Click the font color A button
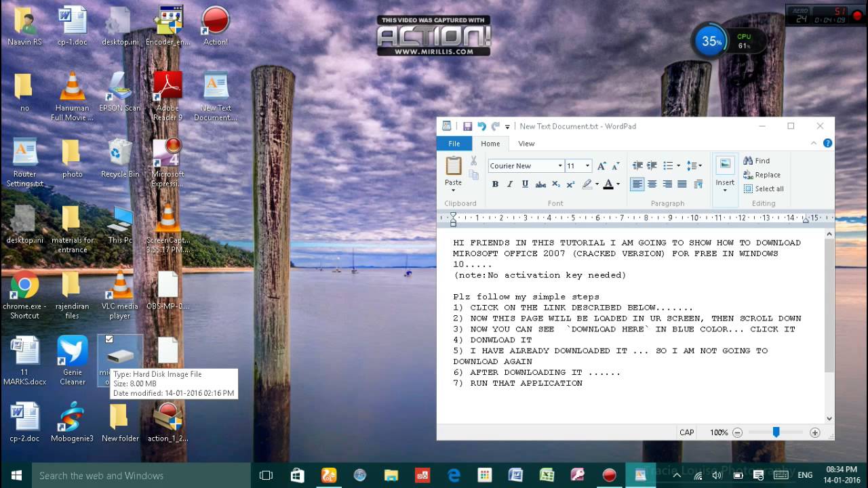 (x=608, y=184)
